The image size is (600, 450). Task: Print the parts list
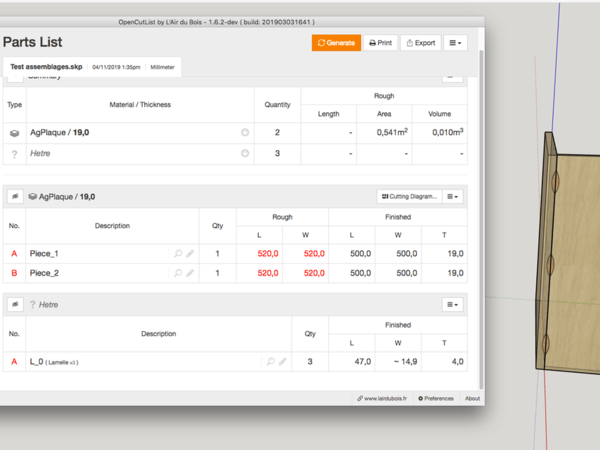point(379,43)
